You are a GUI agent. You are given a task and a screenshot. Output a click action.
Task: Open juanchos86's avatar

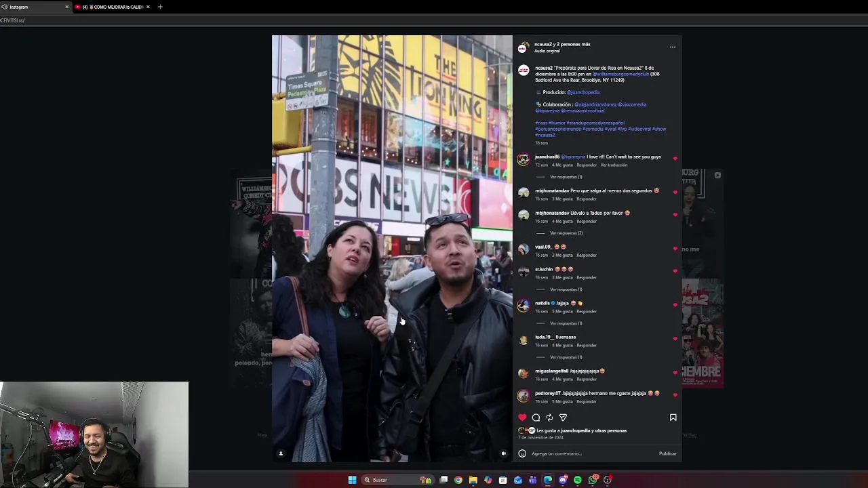pyautogui.click(x=524, y=159)
